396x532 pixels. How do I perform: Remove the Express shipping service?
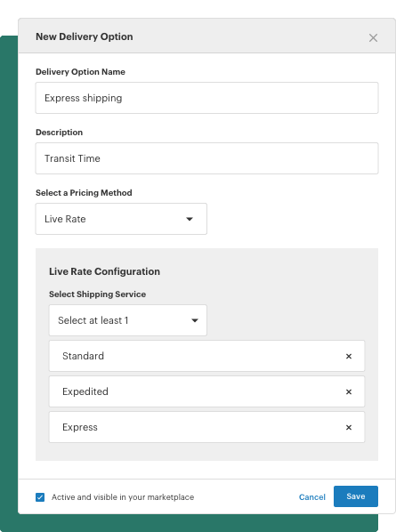[x=349, y=428]
